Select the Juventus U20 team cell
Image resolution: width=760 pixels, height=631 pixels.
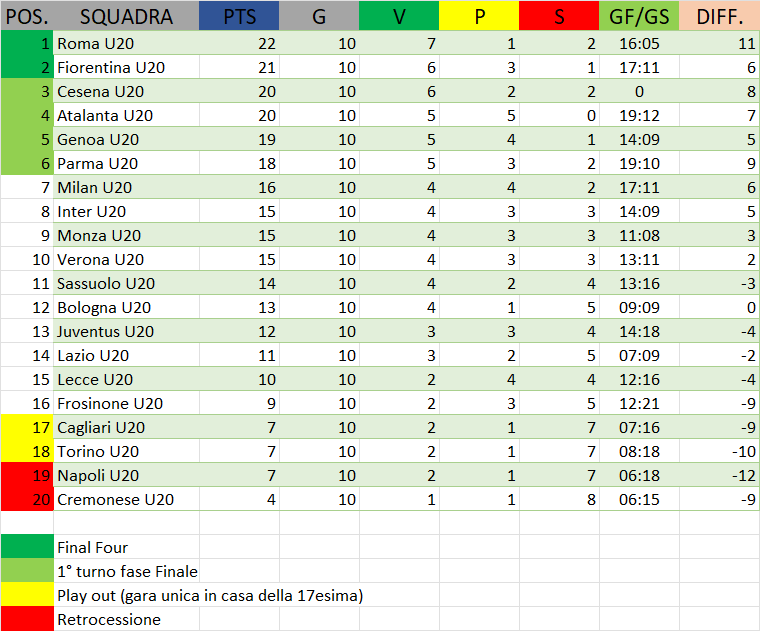[126, 332]
